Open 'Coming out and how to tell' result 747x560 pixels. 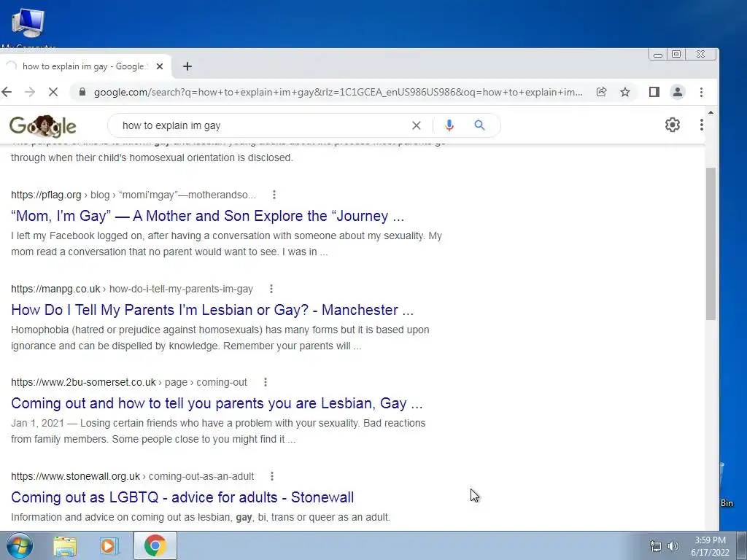click(217, 403)
